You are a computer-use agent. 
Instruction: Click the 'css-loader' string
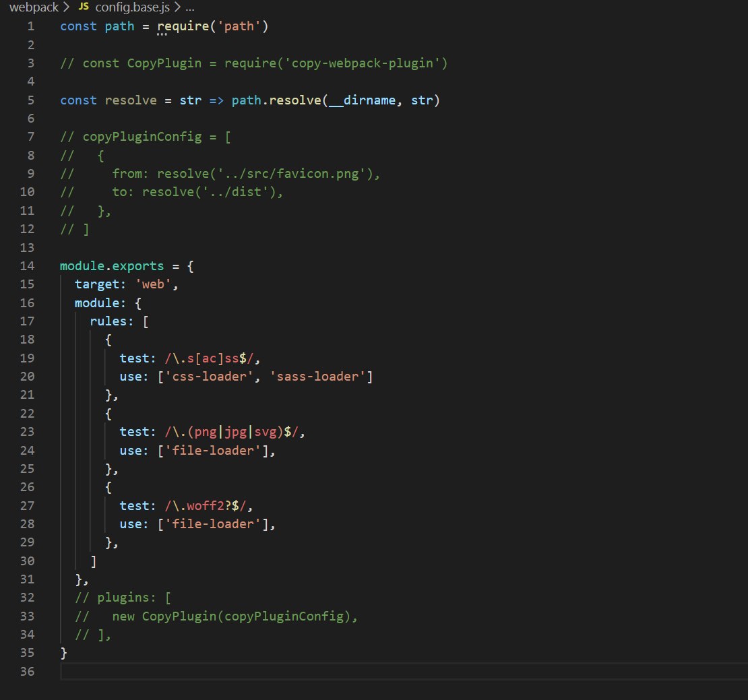click(x=209, y=377)
